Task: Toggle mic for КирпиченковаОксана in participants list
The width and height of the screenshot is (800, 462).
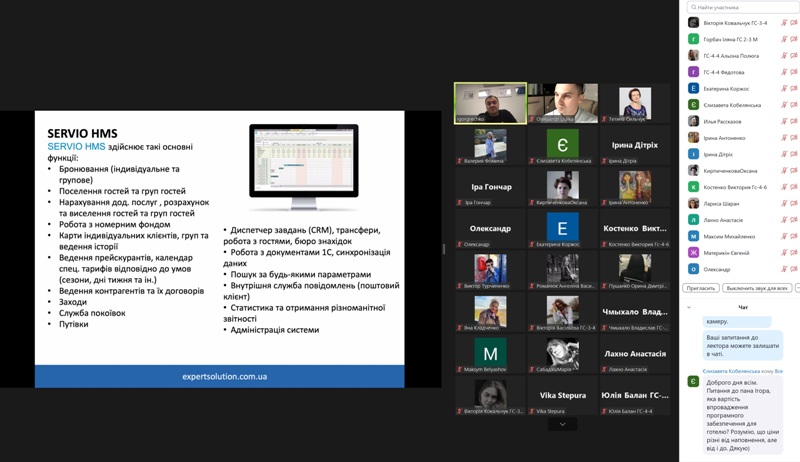Action: [784, 170]
